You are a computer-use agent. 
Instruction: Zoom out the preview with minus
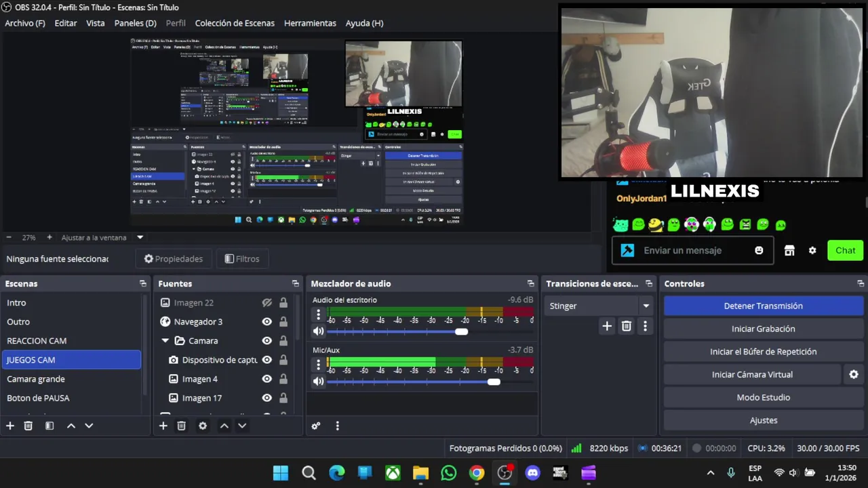coord(9,237)
